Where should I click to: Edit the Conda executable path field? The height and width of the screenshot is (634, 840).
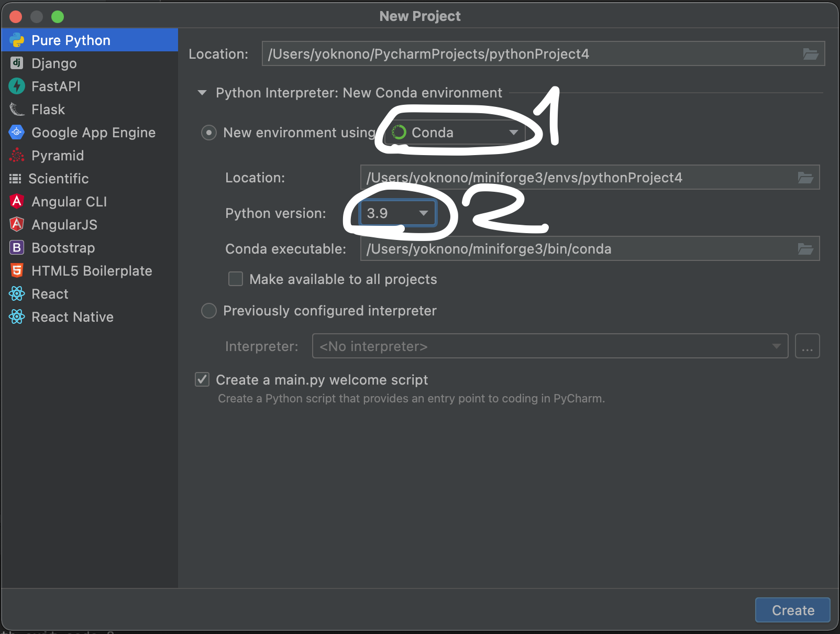point(590,249)
